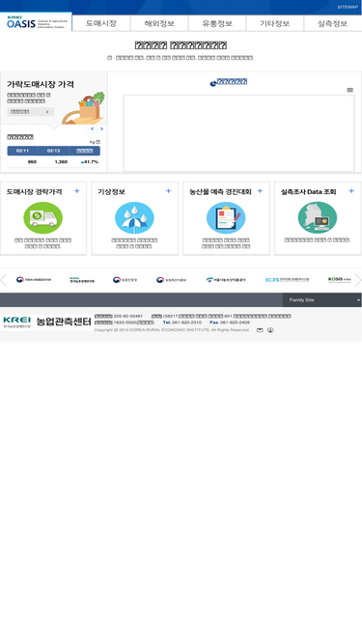Click the Korea map data icon
This screenshot has width=362, height=644.
coord(318,217)
